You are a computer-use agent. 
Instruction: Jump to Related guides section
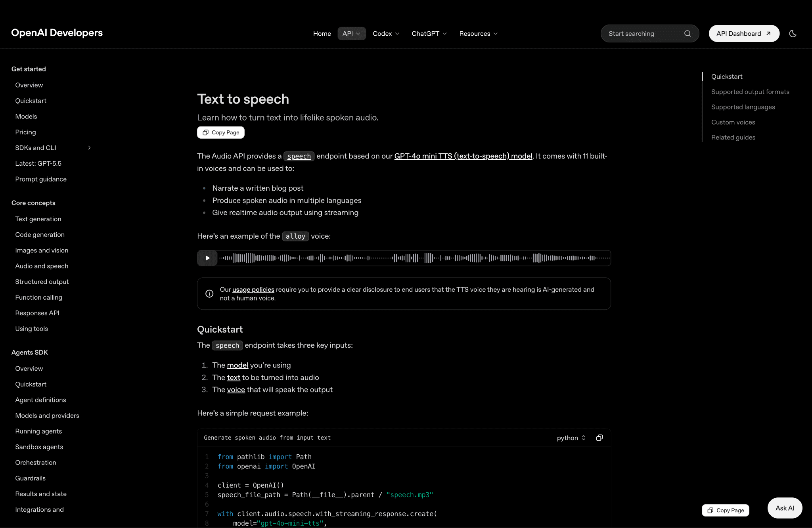[733, 138]
